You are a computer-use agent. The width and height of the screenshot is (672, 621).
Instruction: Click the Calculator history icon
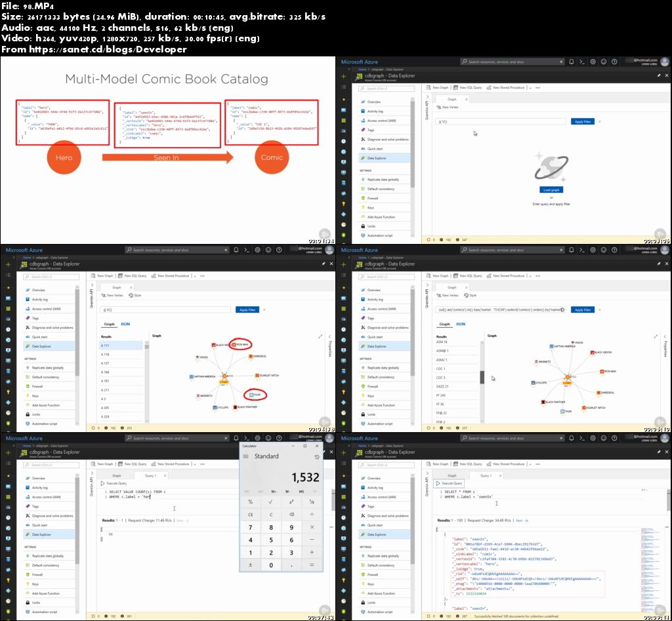[x=317, y=456]
